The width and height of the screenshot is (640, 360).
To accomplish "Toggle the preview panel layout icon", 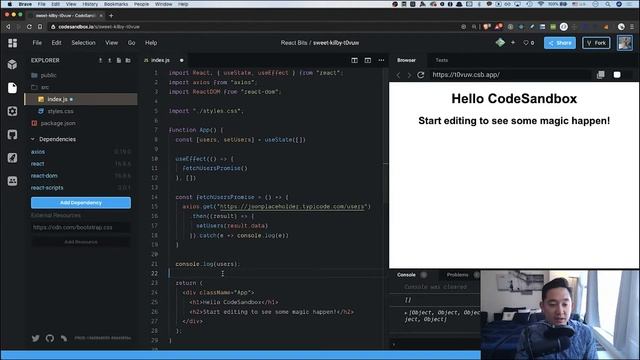I will click(x=368, y=60).
